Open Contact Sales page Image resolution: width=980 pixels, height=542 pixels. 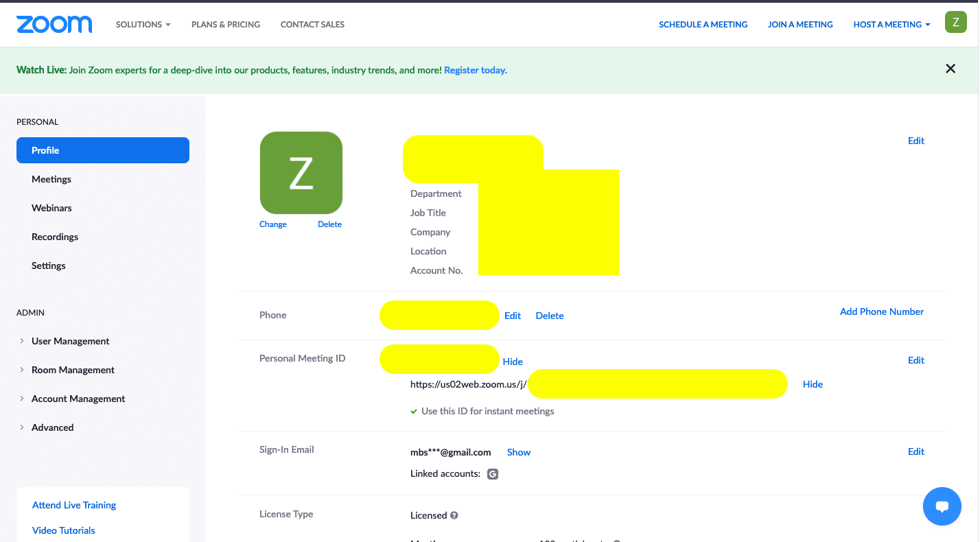(x=312, y=24)
